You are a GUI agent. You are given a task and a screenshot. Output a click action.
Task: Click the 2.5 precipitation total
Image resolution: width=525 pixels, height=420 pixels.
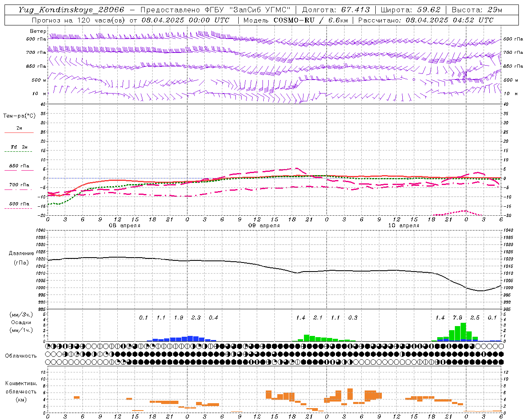pos(475,318)
